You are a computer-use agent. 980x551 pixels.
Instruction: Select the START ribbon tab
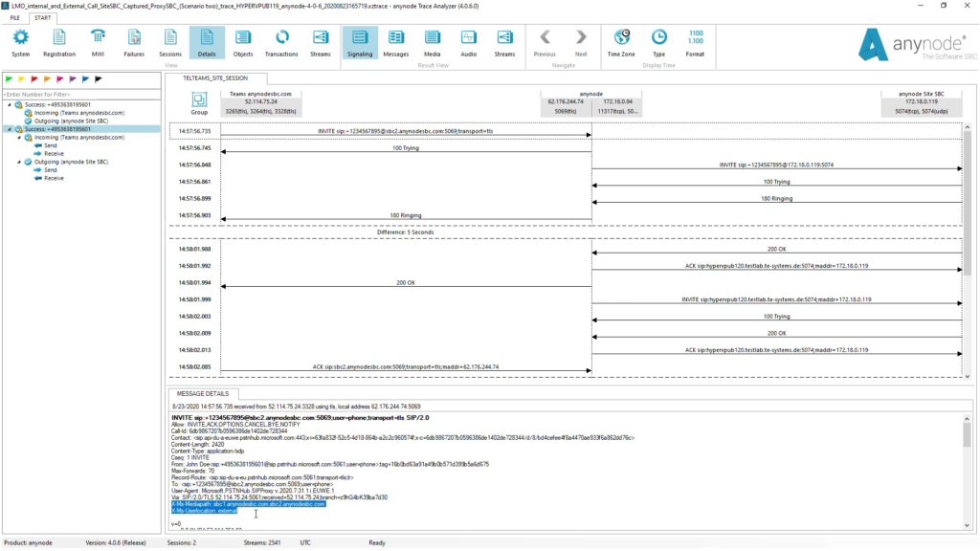(x=42, y=18)
